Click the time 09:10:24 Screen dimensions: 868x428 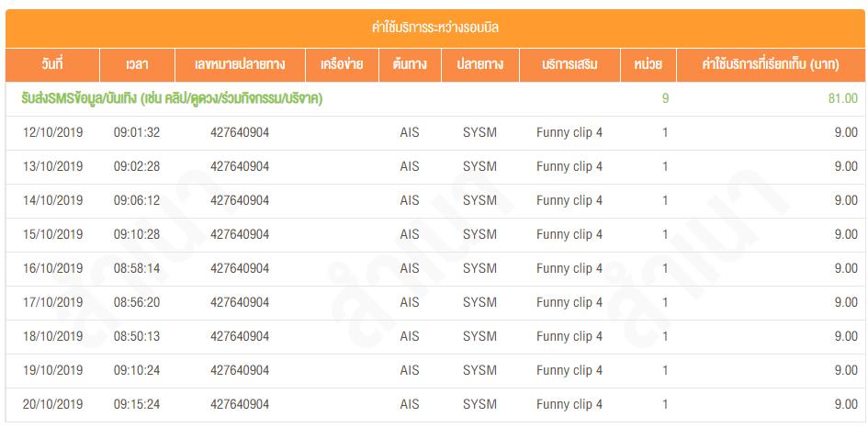pyautogui.click(x=137, y=370)
